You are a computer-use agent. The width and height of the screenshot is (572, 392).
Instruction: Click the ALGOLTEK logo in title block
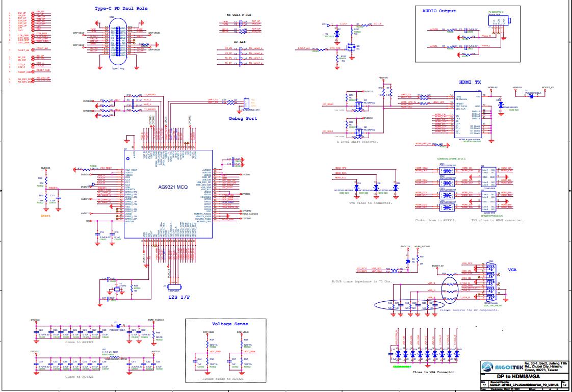click(502, 367)
